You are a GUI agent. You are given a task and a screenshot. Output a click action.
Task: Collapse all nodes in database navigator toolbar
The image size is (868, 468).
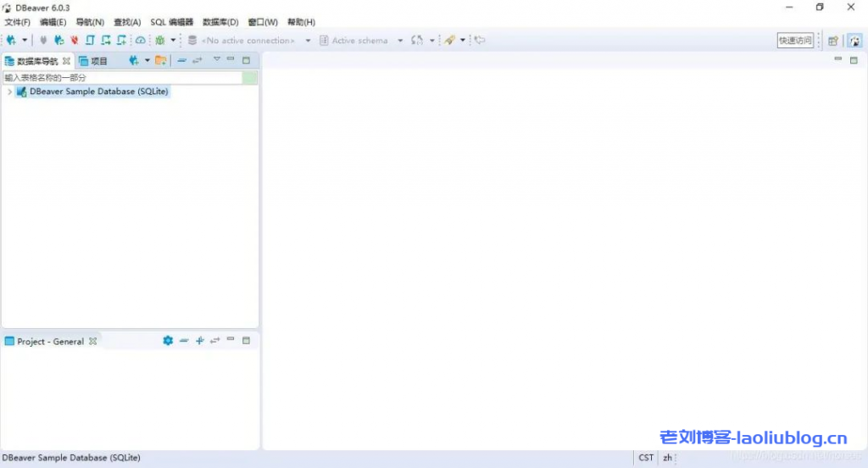coord(181,60)
